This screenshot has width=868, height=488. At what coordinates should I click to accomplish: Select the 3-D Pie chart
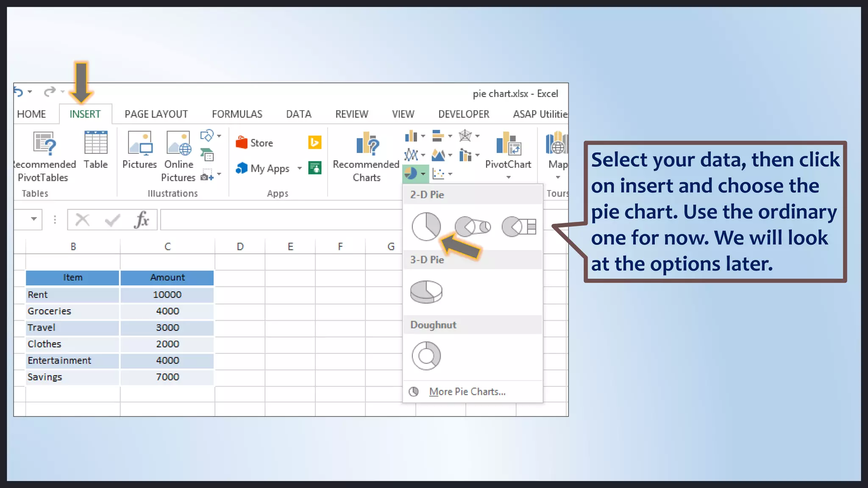pos(426,292)
